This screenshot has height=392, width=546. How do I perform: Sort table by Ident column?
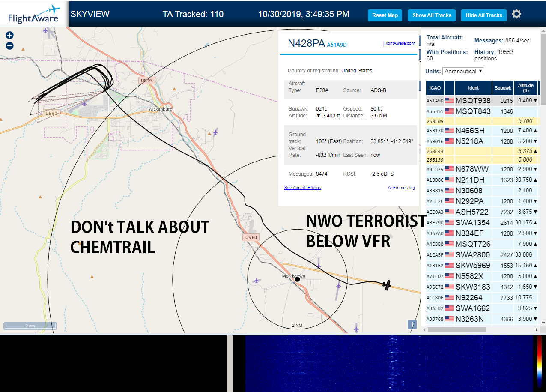(x=473, y=88)
